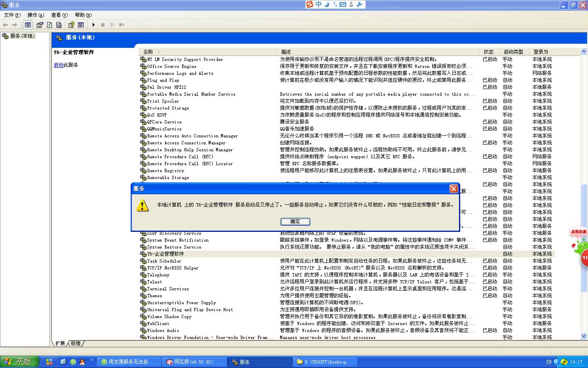Toggle the show/hide console tree toolbar icon

tap(27, 25)
